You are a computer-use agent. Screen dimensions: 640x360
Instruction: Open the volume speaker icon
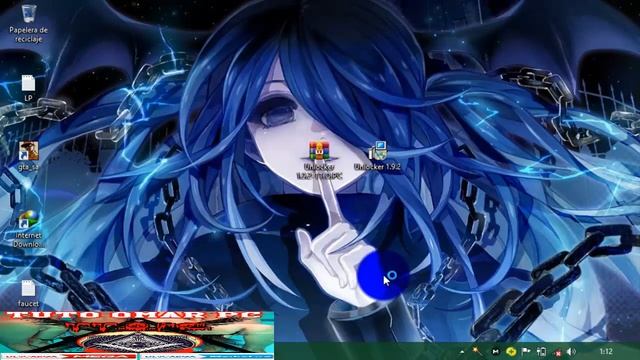[x=572, y=351]
